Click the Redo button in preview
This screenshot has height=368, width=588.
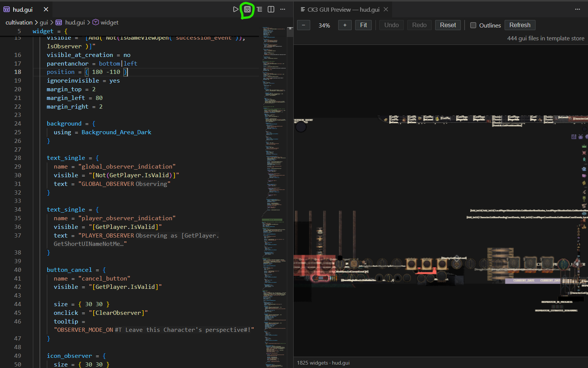[x=419, y=25]
